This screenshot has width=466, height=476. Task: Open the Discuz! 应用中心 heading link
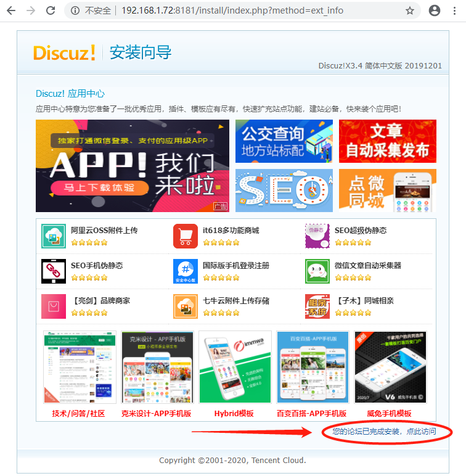tap(70, 94)
